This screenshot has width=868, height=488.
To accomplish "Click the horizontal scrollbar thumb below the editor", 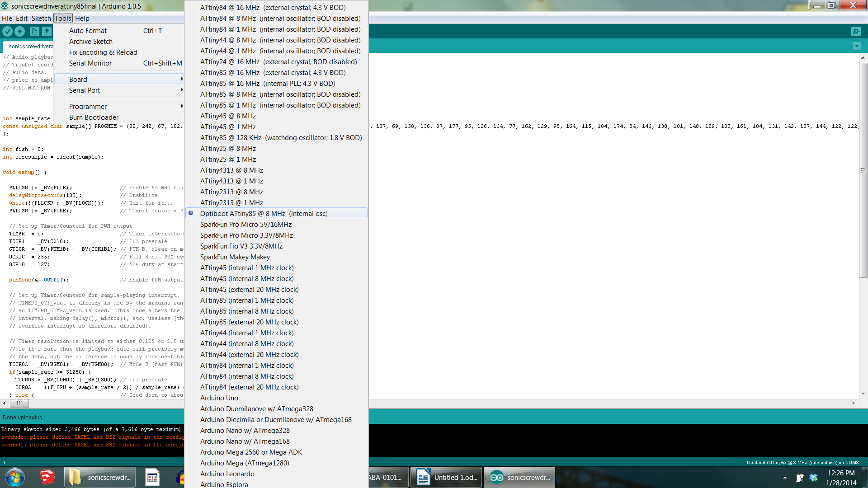I will [19, 403].
